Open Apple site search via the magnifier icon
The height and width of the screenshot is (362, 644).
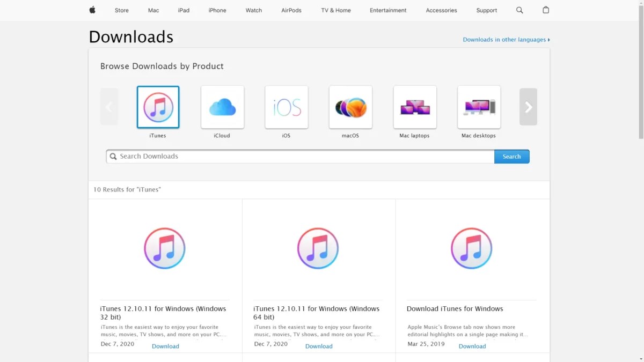519,10
